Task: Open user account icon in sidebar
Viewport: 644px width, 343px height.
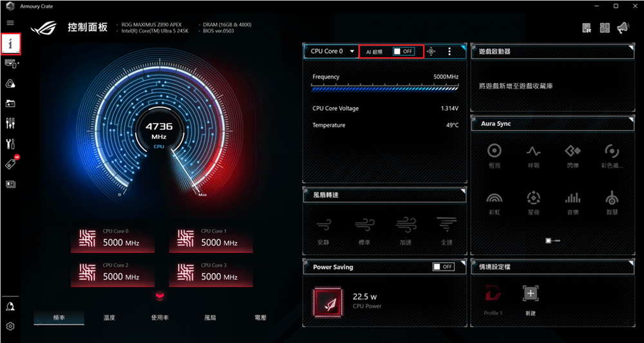Action: [11, 307]
